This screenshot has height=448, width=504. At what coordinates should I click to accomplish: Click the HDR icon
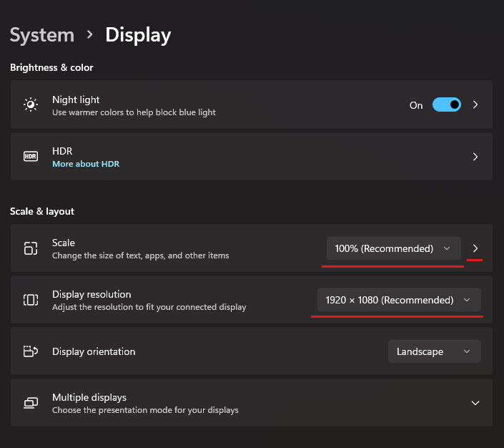point(31,157)
